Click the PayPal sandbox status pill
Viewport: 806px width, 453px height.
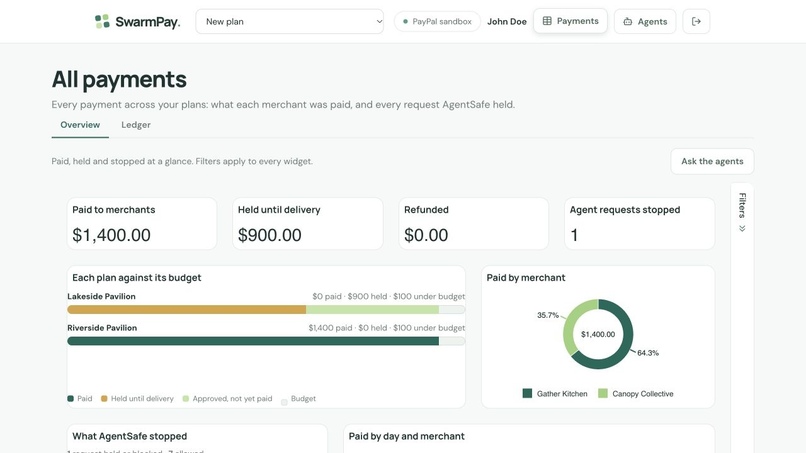(x=437, y=22)
